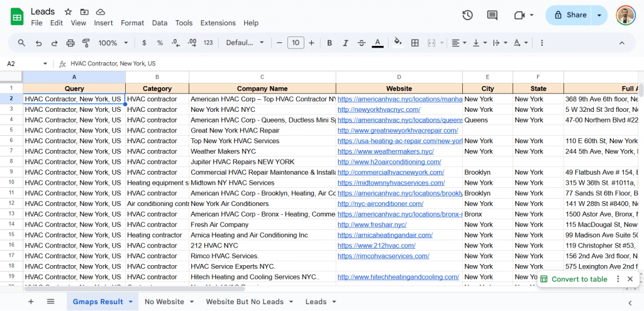Open the Gmaps Result tab dropdown arrow
Image resolution: width=644 pixels, height=311 pixels.
coord(131,302)
